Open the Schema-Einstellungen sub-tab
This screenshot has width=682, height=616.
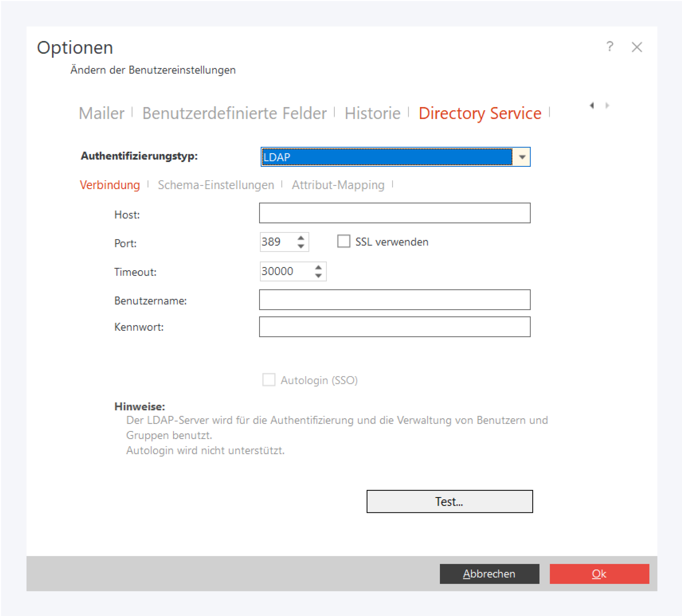215,185
